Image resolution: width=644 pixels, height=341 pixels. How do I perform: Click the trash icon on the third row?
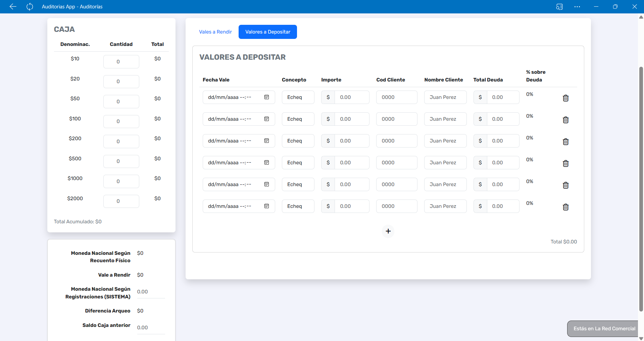[565, 141]
